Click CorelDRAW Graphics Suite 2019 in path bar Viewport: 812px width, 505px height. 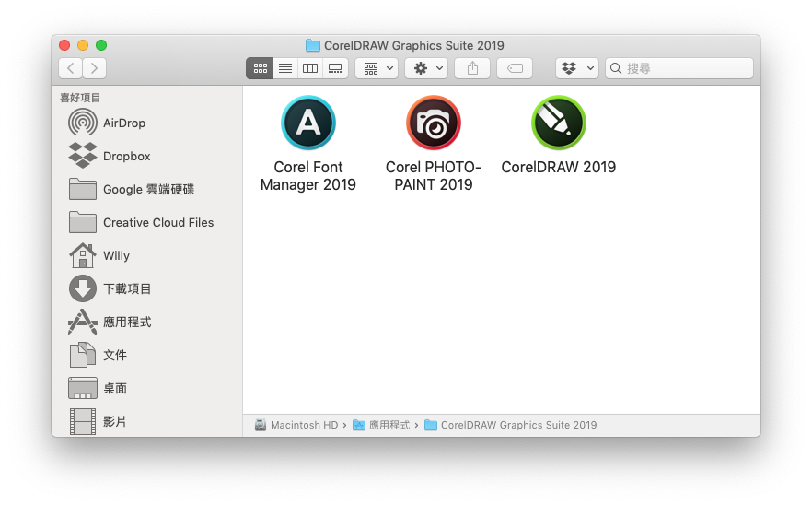pos(511,425)
